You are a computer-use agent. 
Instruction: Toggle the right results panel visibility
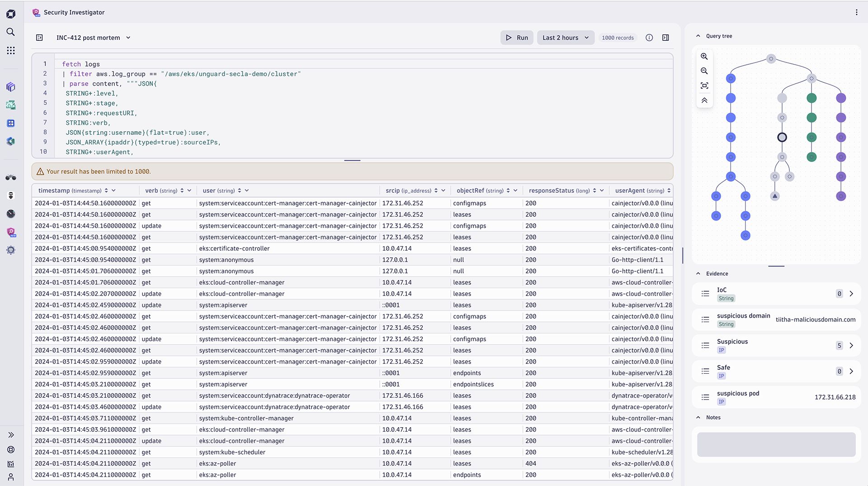(665, 38)
